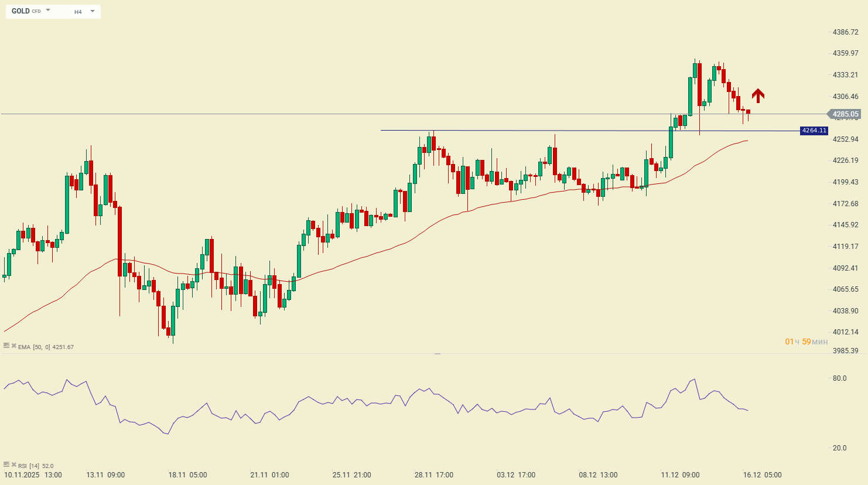868x485 pixels.
Task: Click the H4 timeframe label
Action: (x=78, y=12)
